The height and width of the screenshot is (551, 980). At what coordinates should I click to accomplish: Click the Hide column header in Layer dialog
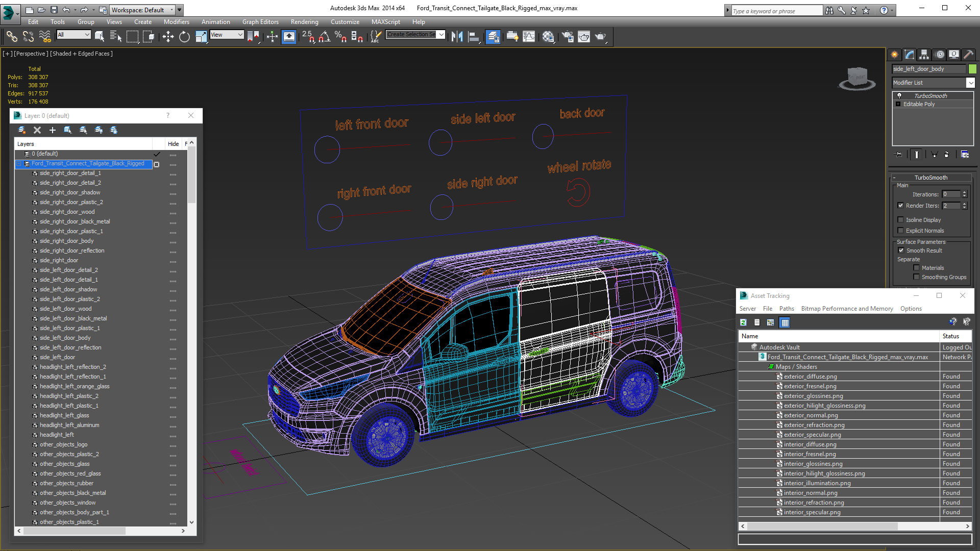[x=174, y=144]
